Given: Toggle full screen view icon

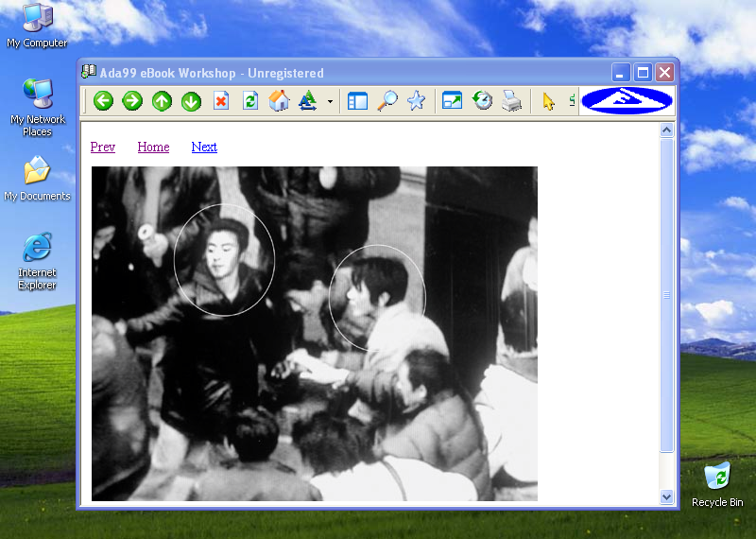Looking at the screenshot, I should click(453, 101).
